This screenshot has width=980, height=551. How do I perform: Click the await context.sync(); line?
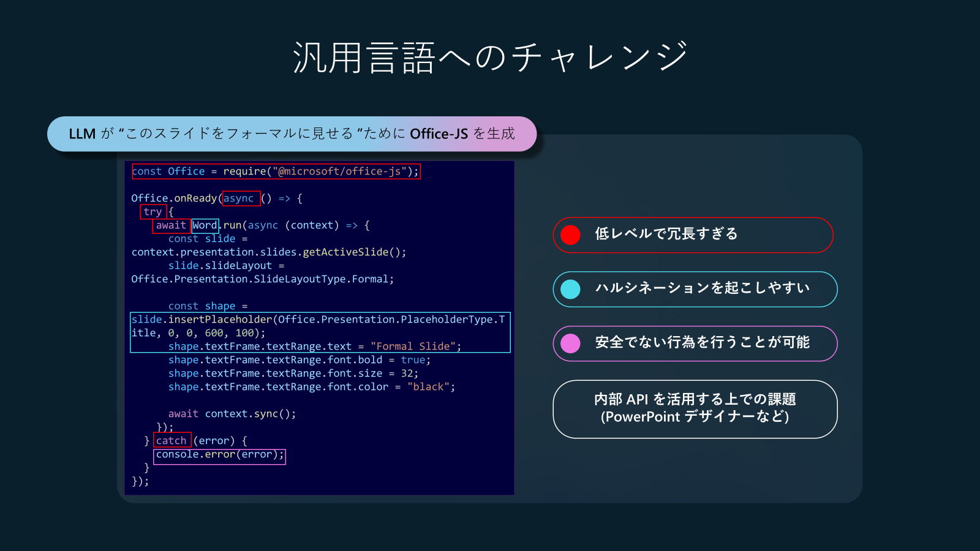pos(232,414)
